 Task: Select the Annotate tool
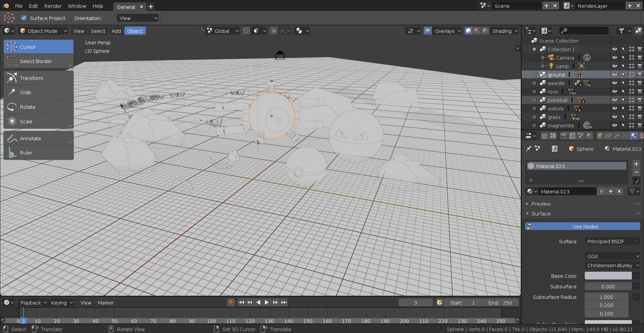pyautogui.click(x=39, y=139)
